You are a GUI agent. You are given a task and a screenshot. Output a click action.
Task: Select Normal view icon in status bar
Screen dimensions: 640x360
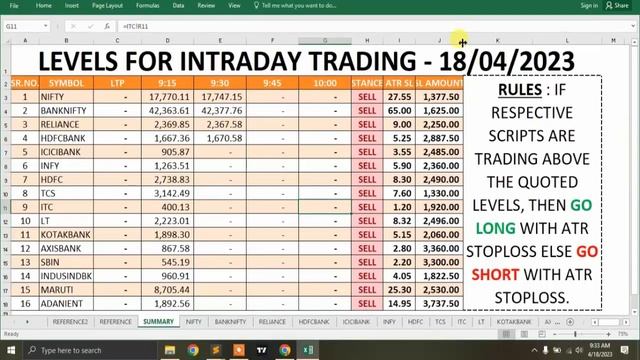pyautogui.click(x=506, y=334)
